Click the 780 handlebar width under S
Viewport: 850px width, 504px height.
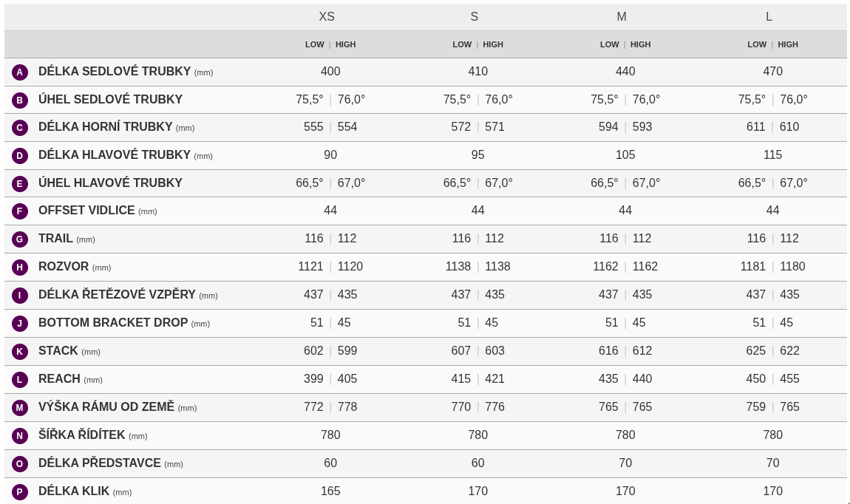coord(478,435)
